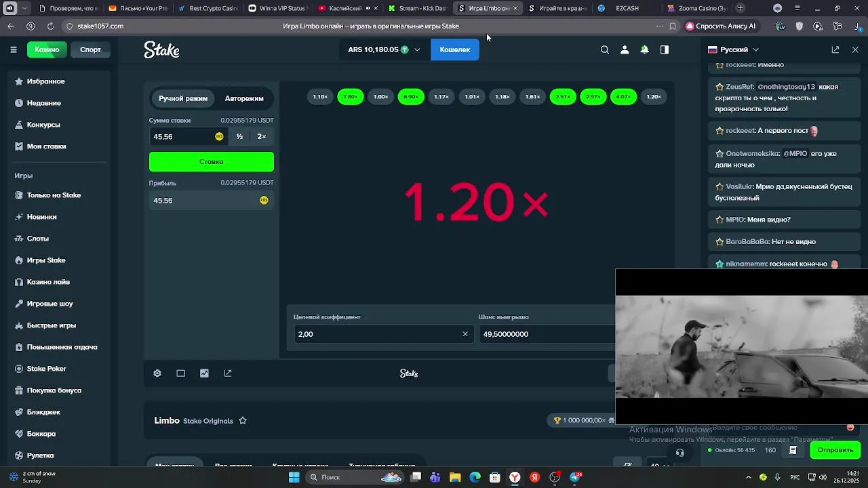Switch to theatre mode view

point(180,373)
